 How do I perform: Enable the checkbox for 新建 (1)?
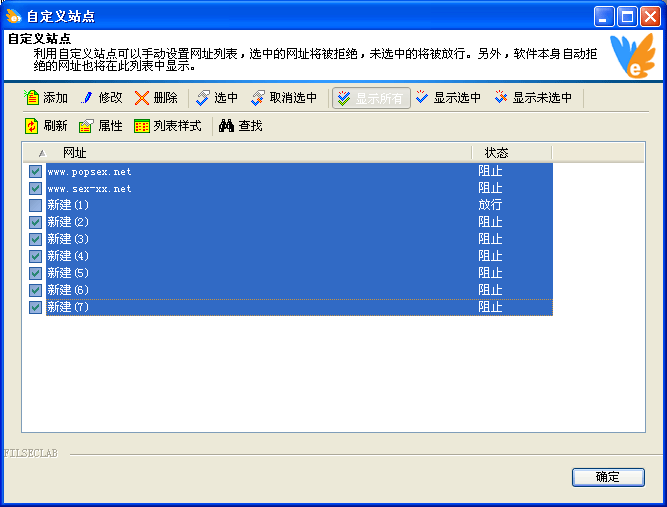(36, 205)
